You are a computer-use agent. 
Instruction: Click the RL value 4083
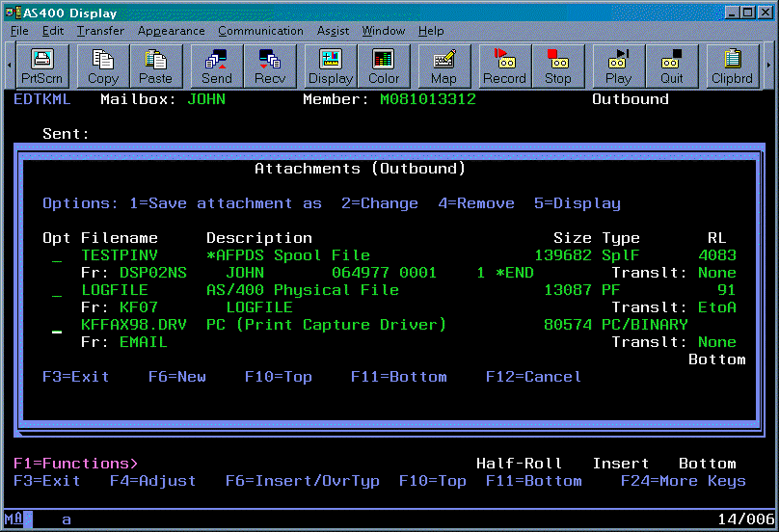[x=717, y=255]
